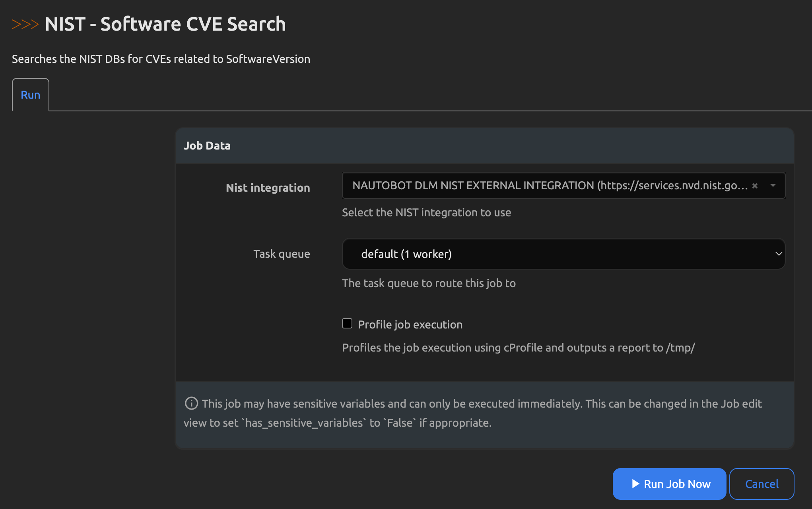This screenshot has height=509, width=812.
Task: Clear the selected NIST integration with x
Action: point(755,186)
